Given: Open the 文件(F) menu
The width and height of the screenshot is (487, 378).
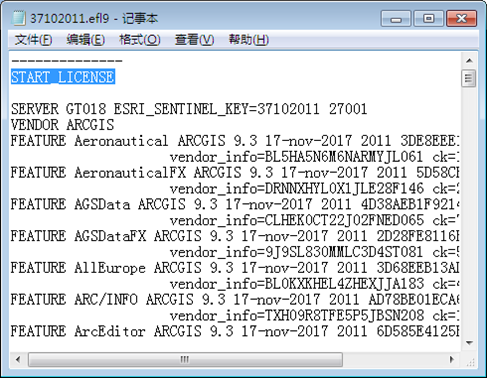Looking at the screenshot, I should click(33, 40).
